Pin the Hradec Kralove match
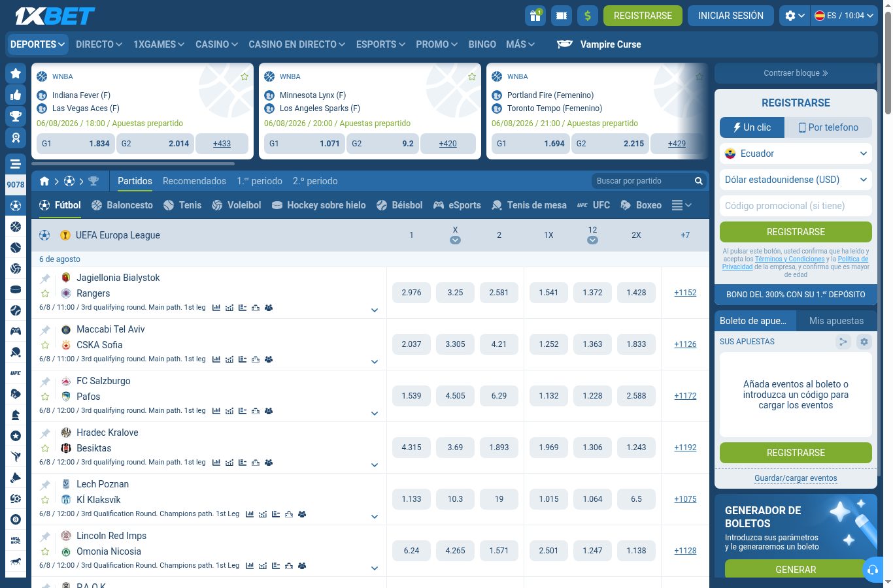The height and width of the screenshot is (588, 893). (x=45, y=433)
